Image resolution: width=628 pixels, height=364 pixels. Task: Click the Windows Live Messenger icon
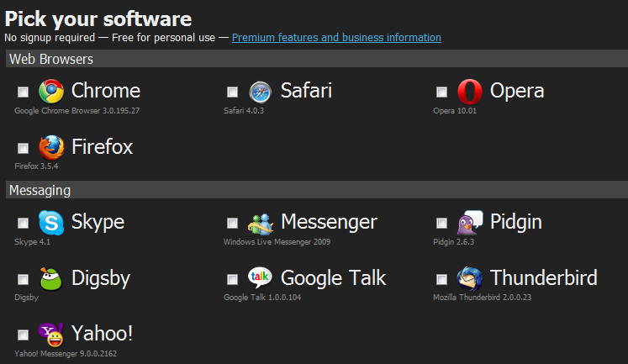point(261,224)
